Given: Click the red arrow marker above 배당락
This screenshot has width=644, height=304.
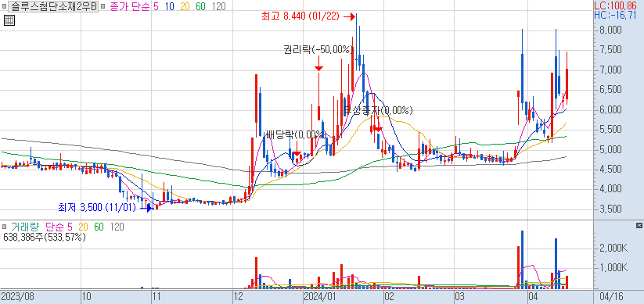Looking at the screenshot, I should 297,149.
